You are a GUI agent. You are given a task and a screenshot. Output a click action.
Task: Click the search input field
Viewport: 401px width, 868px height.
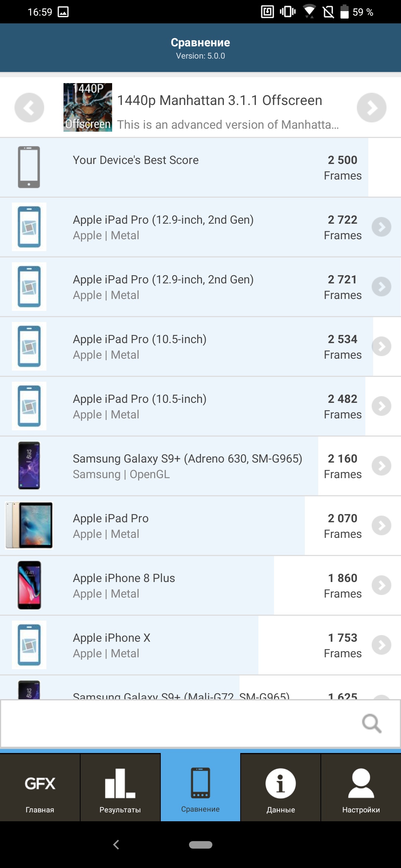tap(178, 724)
